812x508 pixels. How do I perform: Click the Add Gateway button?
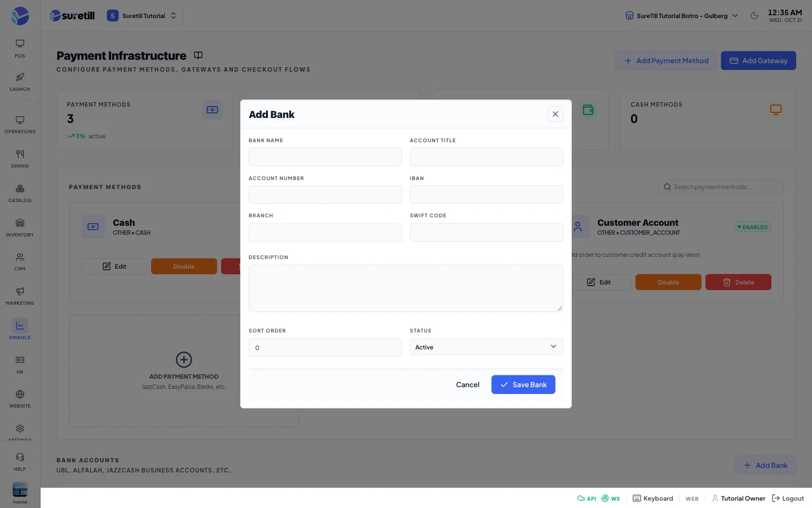click(758, 60)
